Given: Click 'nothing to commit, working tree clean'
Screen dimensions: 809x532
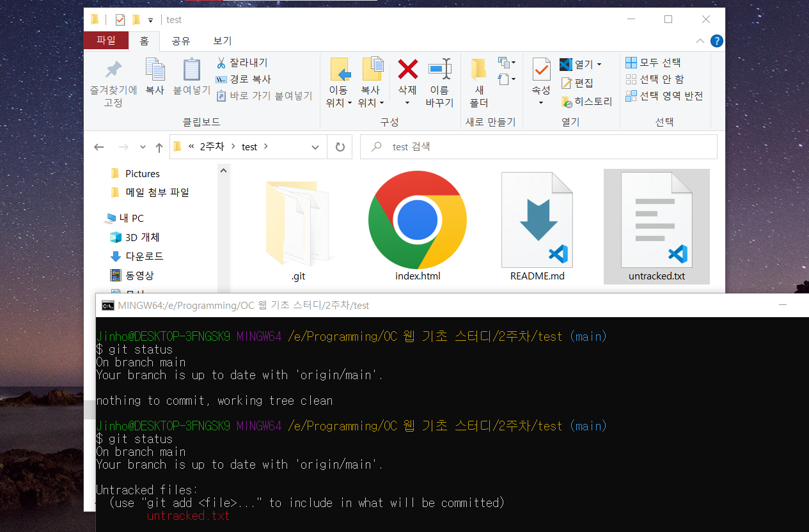Looking at the screenshot, I should pos(214,401).
